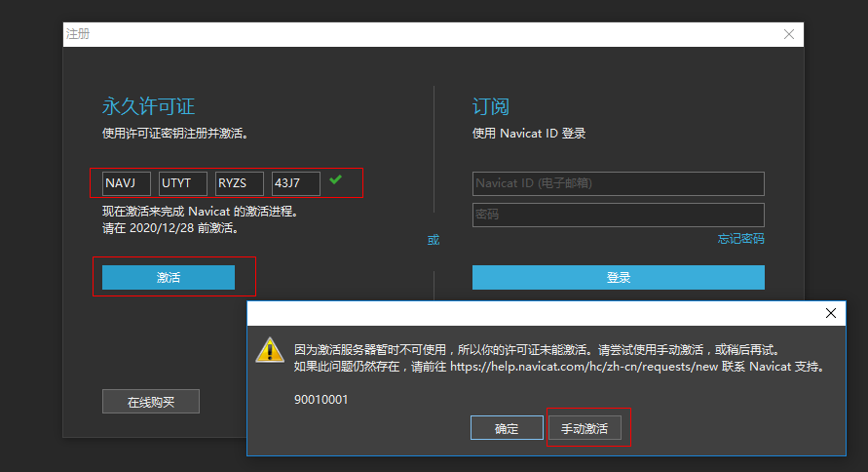Close the activation error dialog
The image size is (868, 472).
(830, 313)
